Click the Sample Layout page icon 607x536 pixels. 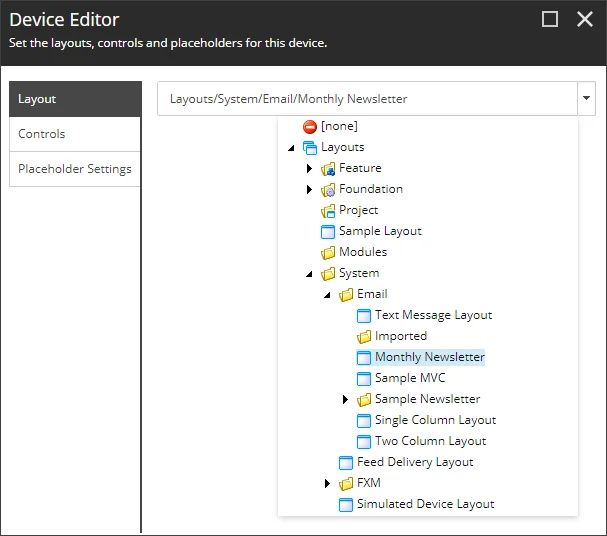(328, 232)
